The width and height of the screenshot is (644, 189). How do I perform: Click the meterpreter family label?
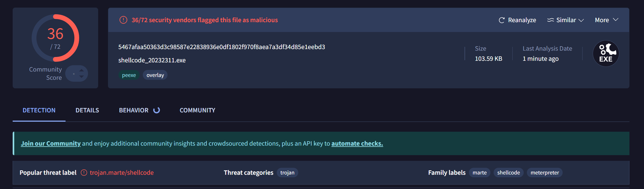click(x=545, y=173)
